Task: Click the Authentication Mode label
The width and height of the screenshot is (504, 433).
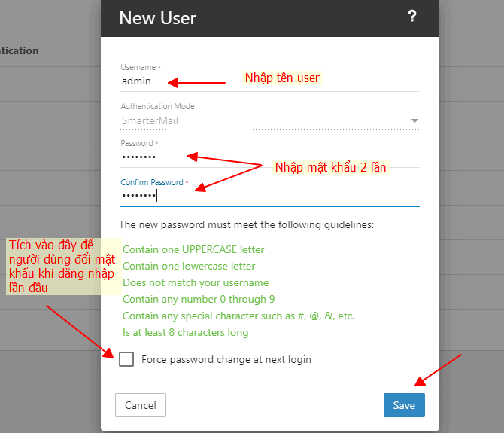Action: pos(157,106)
